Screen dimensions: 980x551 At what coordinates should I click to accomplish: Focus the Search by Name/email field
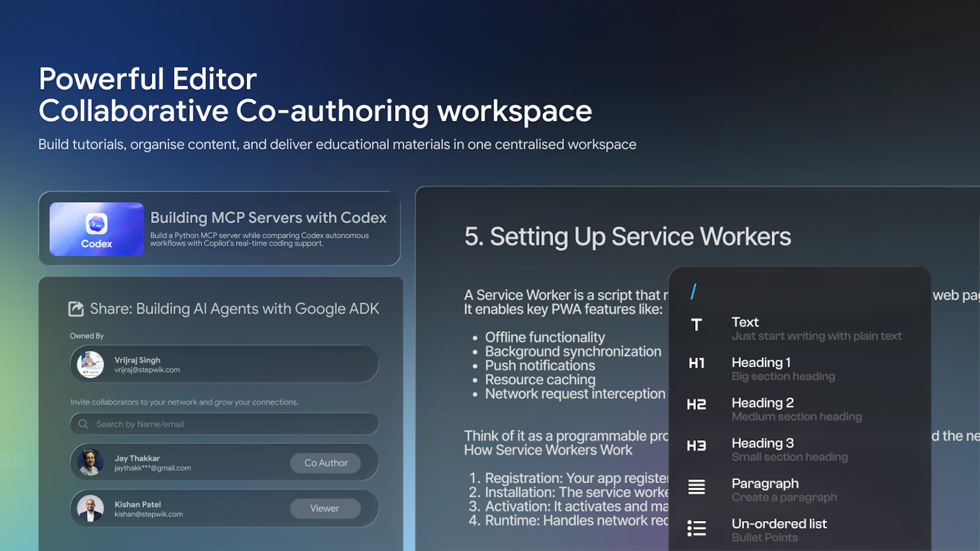(x=224, y=424)
